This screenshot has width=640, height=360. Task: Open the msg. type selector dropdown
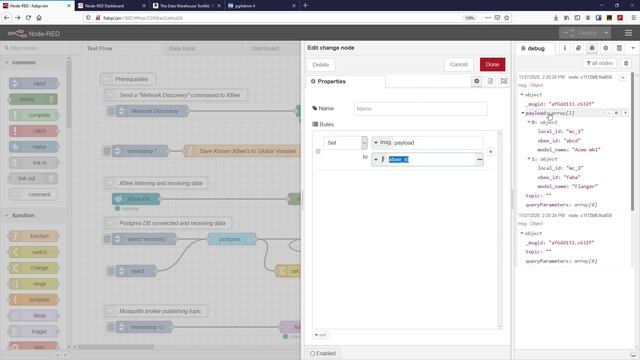(382, 142)
